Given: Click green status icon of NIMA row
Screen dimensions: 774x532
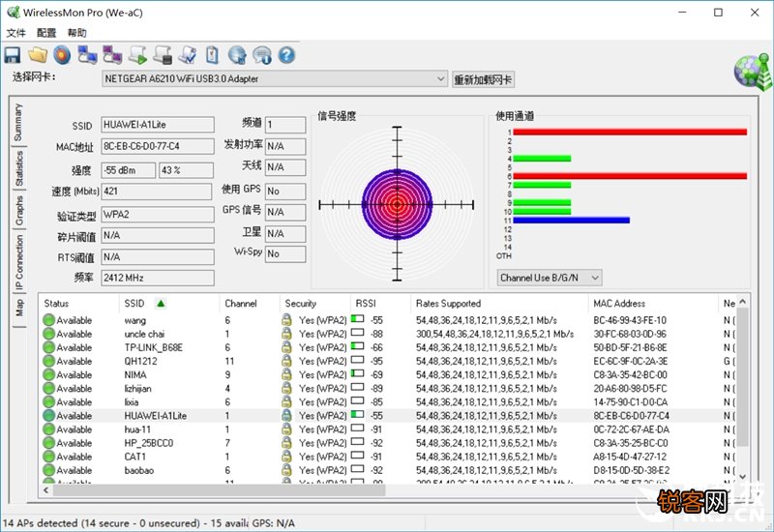Looking at the screenshot, I should 48,374.
